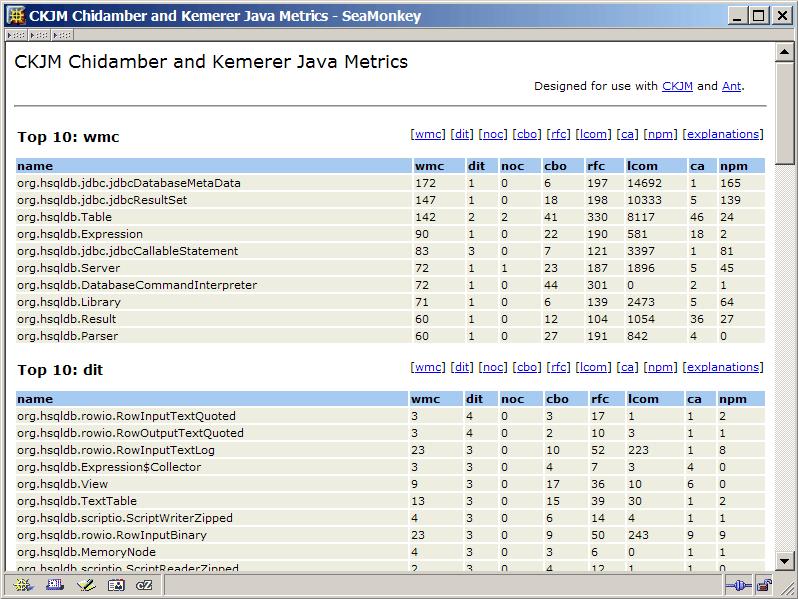
Task: Select org.hsqldb.MemoryNode row name
Action: [86, 552]
